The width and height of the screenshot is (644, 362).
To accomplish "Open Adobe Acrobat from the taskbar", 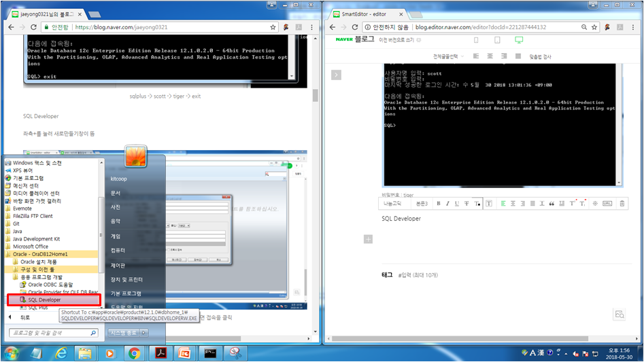I will pyautogui.click(x=160, y=353).
